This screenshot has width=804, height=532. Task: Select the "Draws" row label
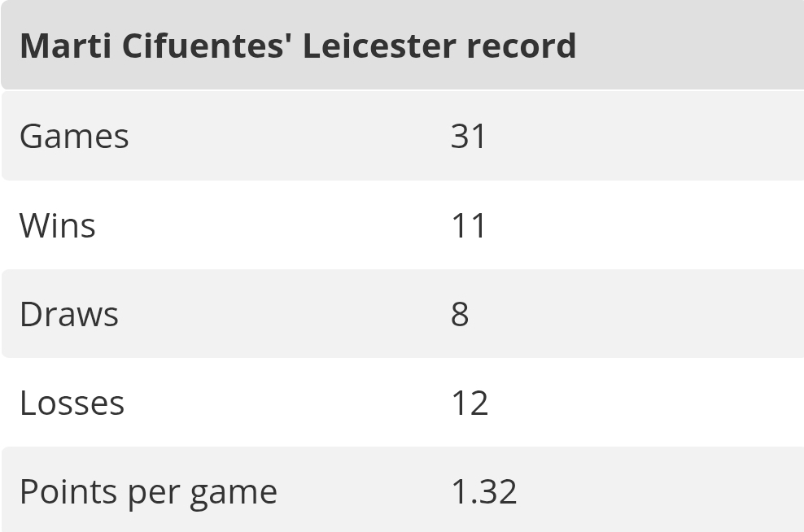[x=69, y=314]
